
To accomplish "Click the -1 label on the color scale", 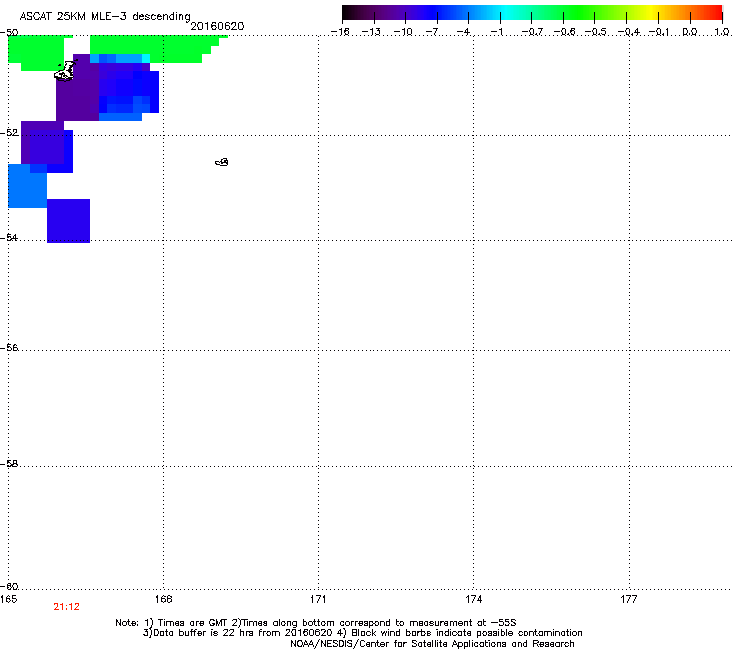I will click(496, 32).
